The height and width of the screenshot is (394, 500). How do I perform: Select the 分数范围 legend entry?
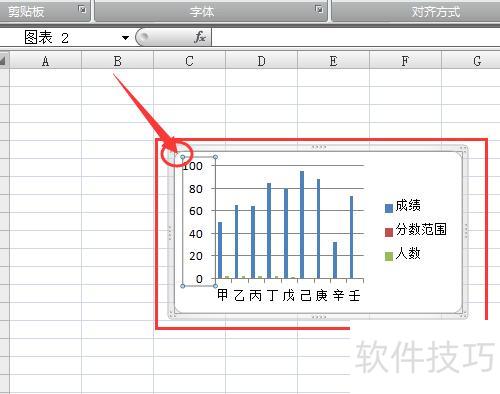coord(416,230)
